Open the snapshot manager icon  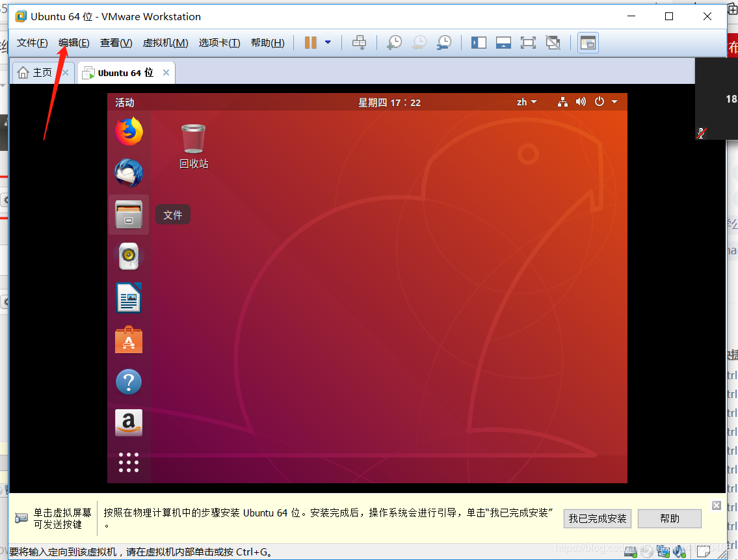click(x=444, y=43)
